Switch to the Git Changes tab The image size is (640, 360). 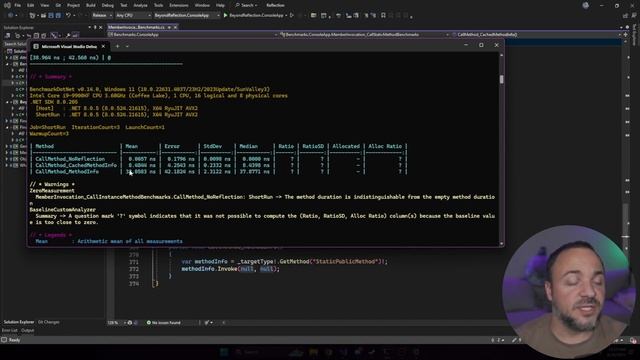49,322
